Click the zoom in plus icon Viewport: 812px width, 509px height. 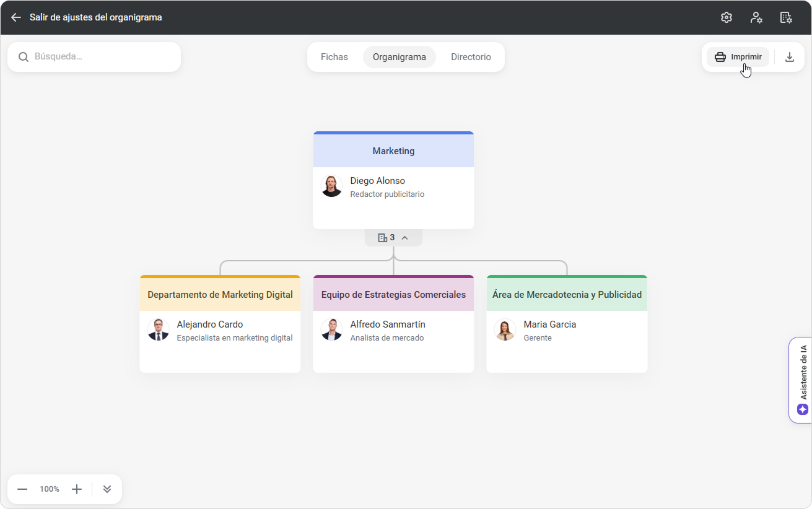click(77, 489)
